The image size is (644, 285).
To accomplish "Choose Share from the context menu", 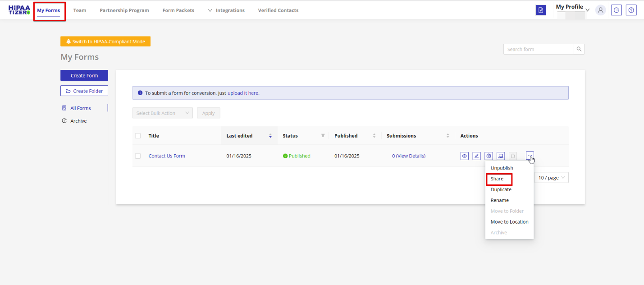I will click(497, 179).
